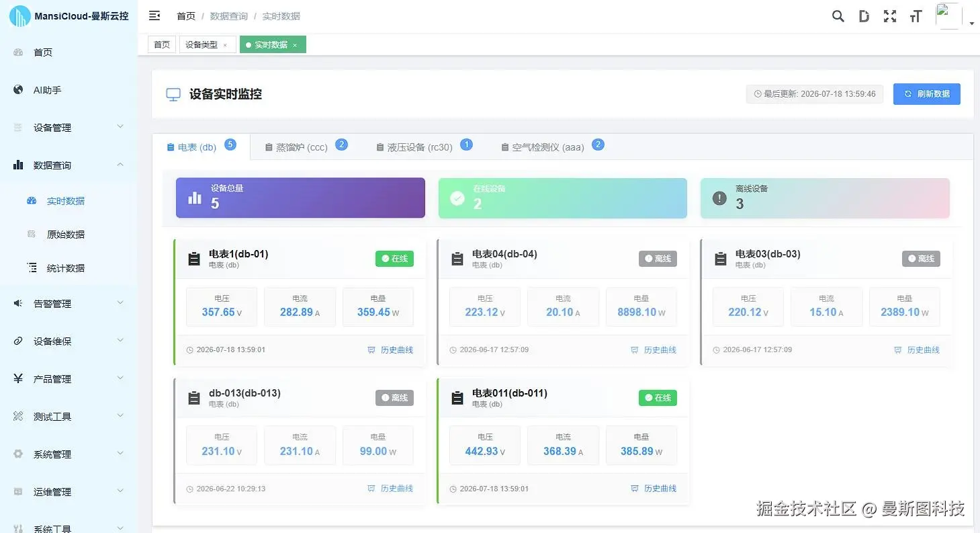Click the 刷新数据 button
This screenshot has height=533, width=980.
[x=927, y=94]
